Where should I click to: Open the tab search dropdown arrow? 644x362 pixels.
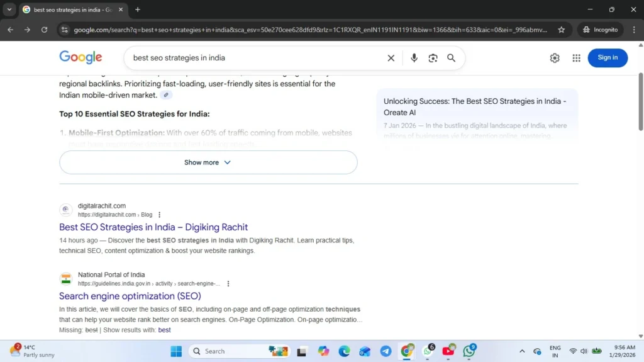[x=9, y=9]
